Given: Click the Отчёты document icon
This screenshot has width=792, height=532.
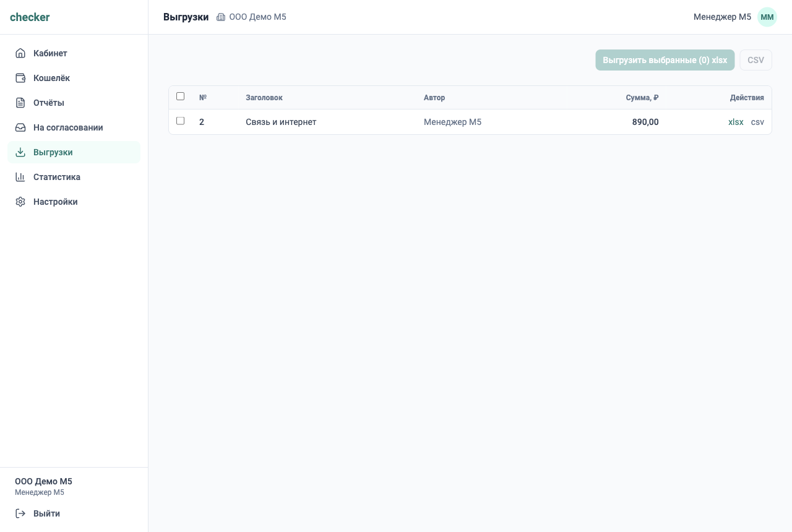Looking at the screenshot, I should [x=20, y=103].
